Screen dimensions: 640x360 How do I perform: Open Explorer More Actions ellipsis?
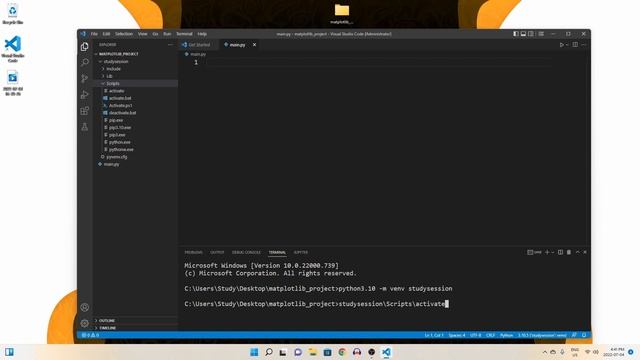(170, 44)
